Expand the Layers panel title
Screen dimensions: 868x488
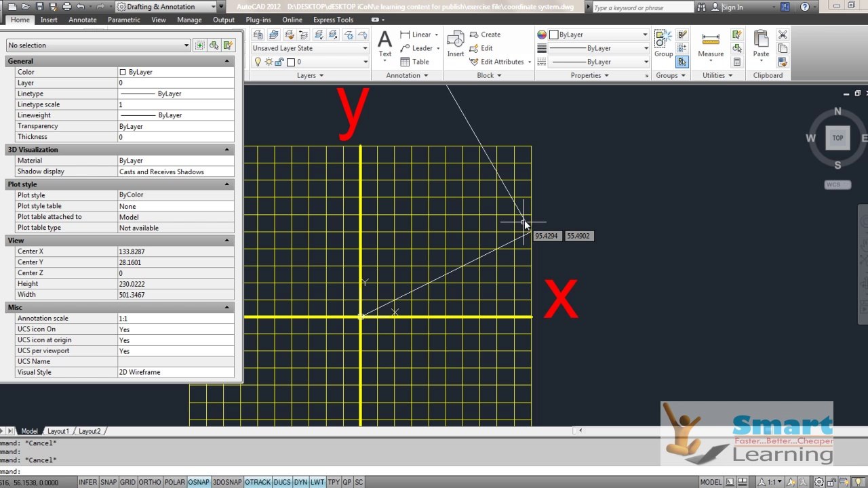click(x=310, y=75)
